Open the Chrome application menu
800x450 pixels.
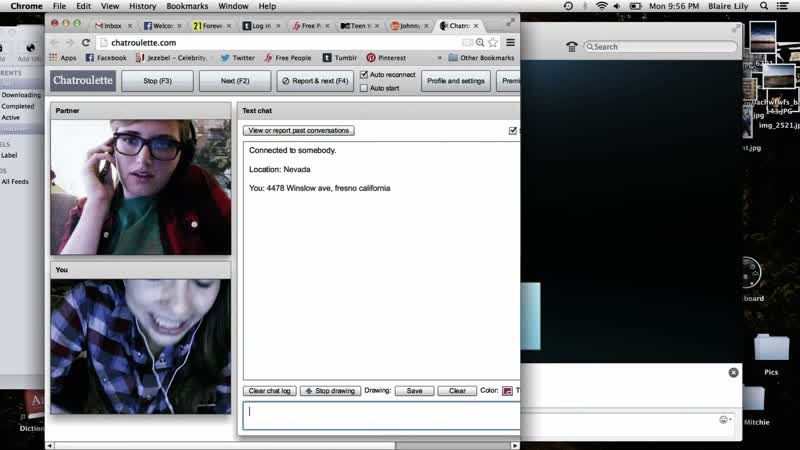point(27,6)
